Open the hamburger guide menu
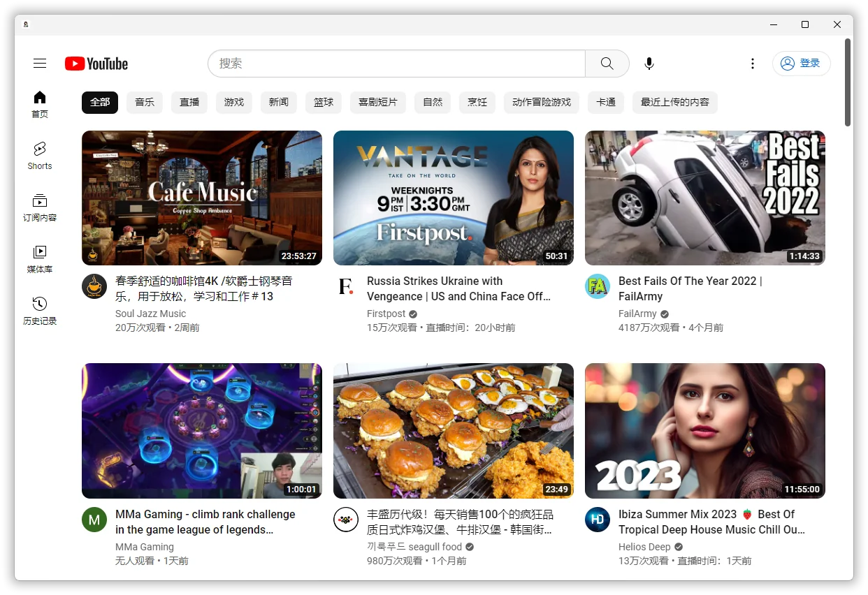Viewport: 868px width, 595px height. [40, 64]
